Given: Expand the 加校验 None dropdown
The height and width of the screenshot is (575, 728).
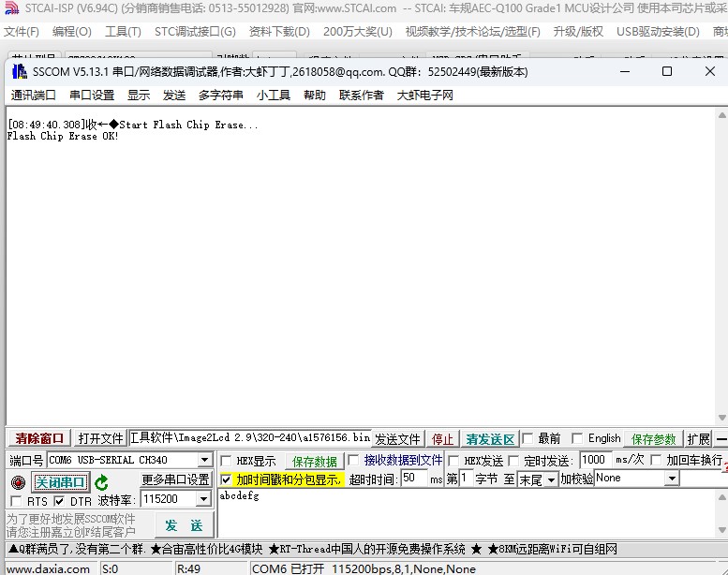Looking at the screenshot, I should (672, 479).
